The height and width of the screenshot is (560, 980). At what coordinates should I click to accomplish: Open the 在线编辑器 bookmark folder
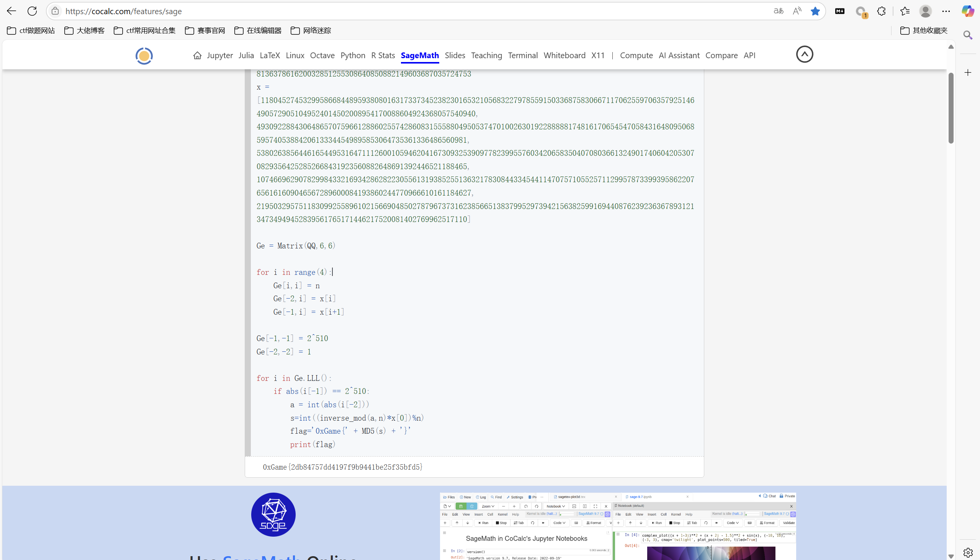pyautogui.click(x=258, y=30)
